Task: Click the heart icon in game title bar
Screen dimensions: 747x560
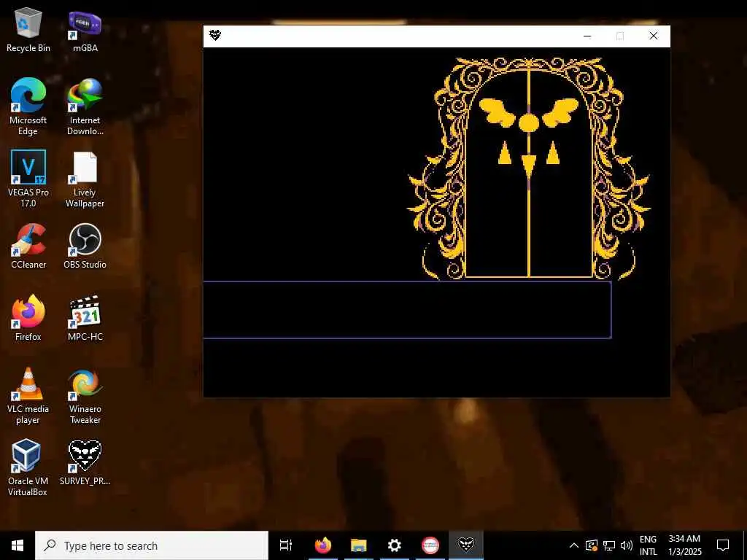Action: (215, 35)
